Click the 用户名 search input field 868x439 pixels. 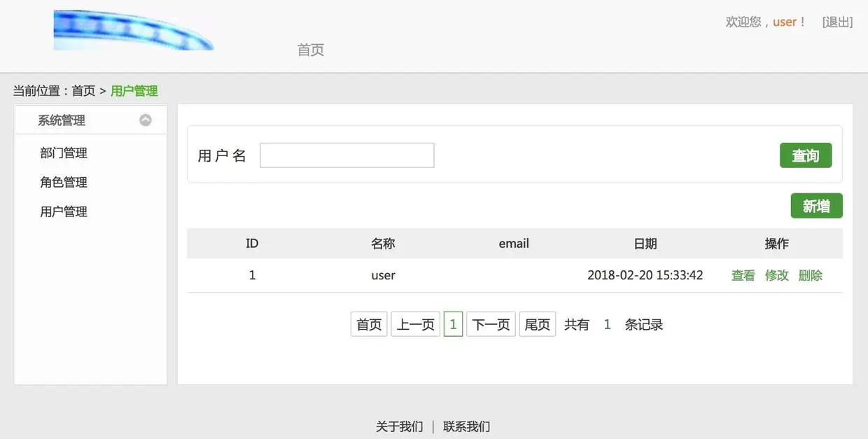point(346,155)
